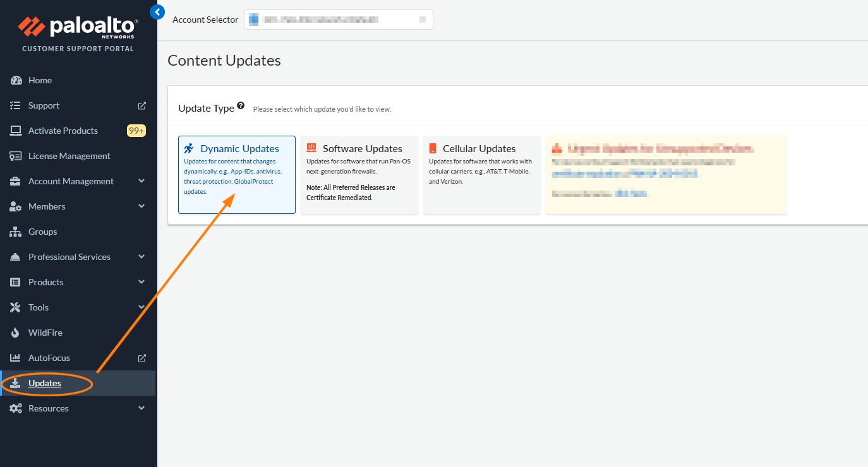This screenshot has width=868, height=467.
Task: Expand the Professional Services submenu chevron
Action: coord(142,257)
